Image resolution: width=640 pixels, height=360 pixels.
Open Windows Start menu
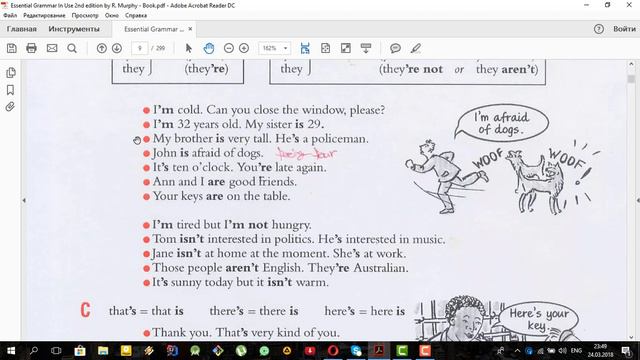11,351
